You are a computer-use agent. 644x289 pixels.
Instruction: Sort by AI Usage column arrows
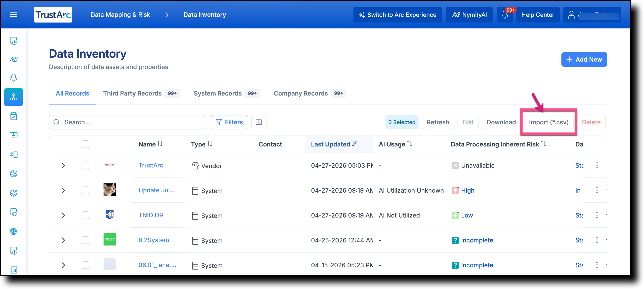pyautogui.click(x=410, y=144)
